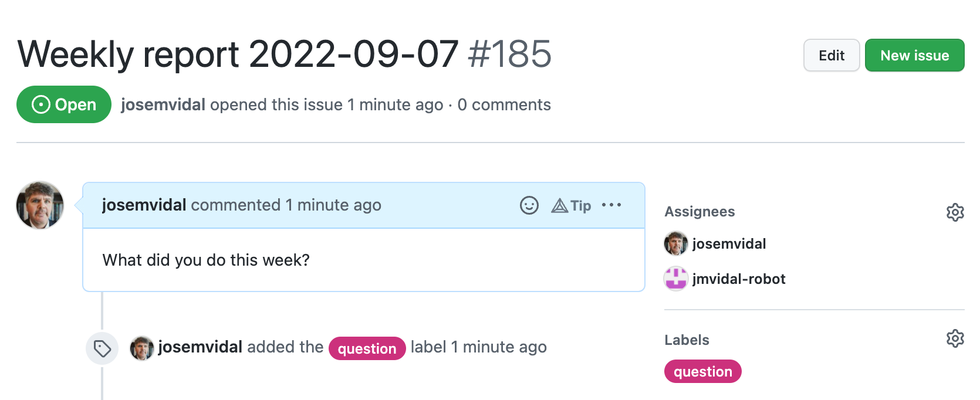Click the tag icon in timeline

102,349
